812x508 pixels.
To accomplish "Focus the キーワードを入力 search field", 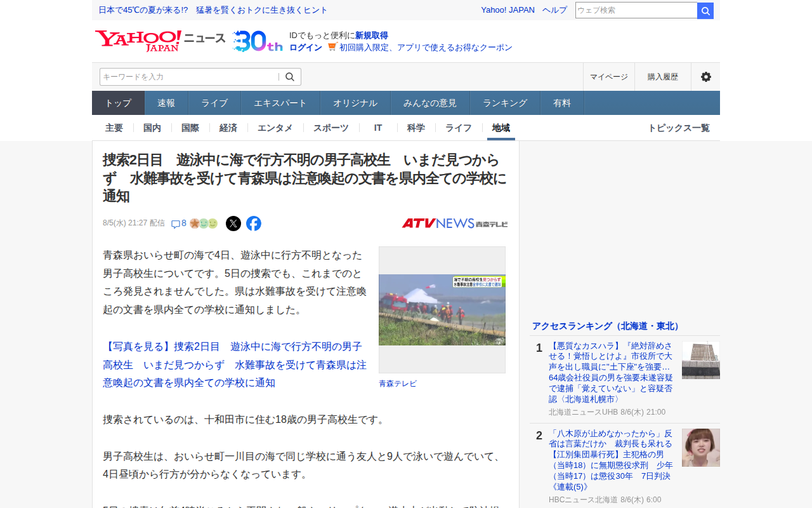I will pos(189,77).
